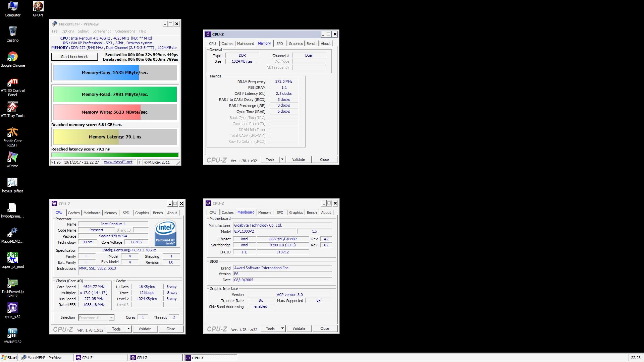Click the Memory-Read result bar

(115, 94)
